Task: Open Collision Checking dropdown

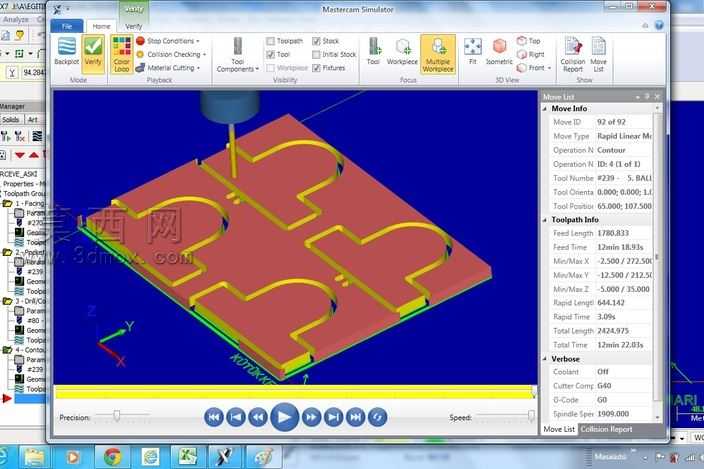Action: pyautogui.click(x=171, y=54)
